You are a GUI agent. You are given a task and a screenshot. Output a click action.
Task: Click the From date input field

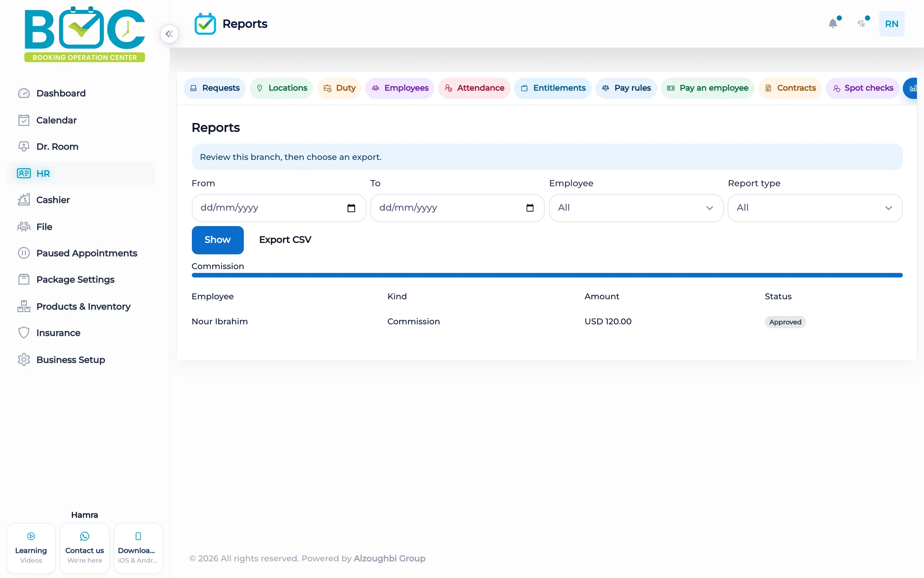pos(279,208)
